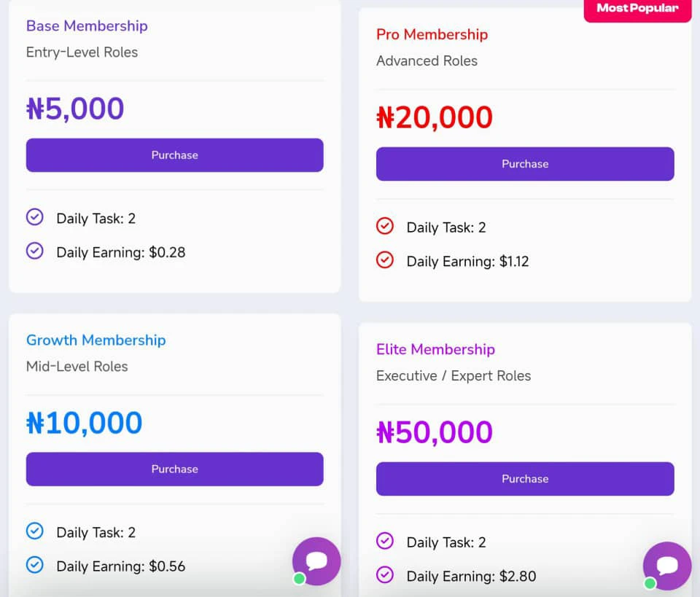Click the red check icon beside Daily Earning: $1.12
Image resolution: width=700 pixels, height=597 pixels.
coord(385,260)
